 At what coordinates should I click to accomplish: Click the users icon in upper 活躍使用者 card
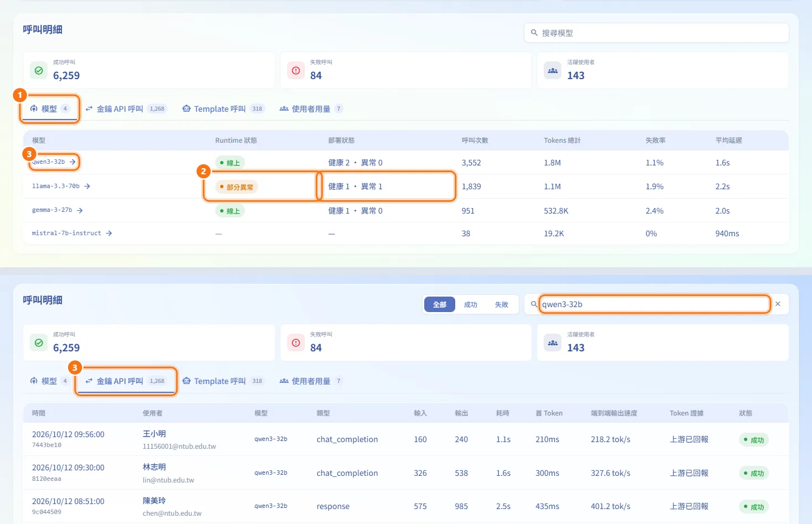[x=553, y=70]
